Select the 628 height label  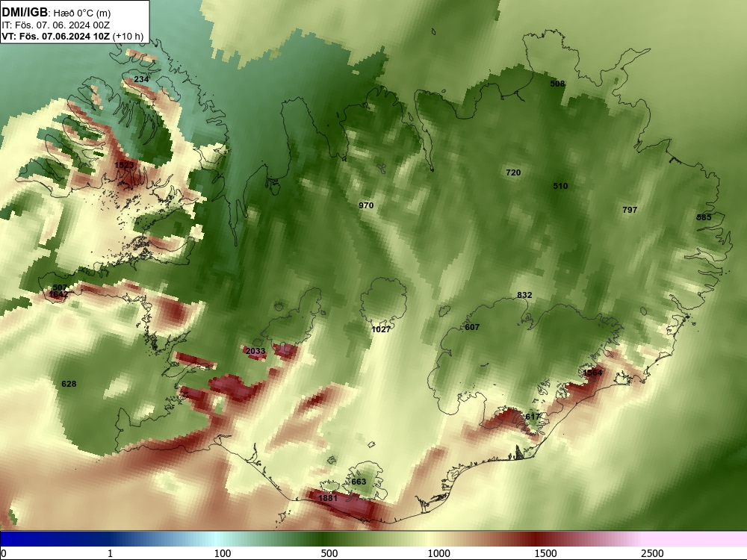(69, 383)
